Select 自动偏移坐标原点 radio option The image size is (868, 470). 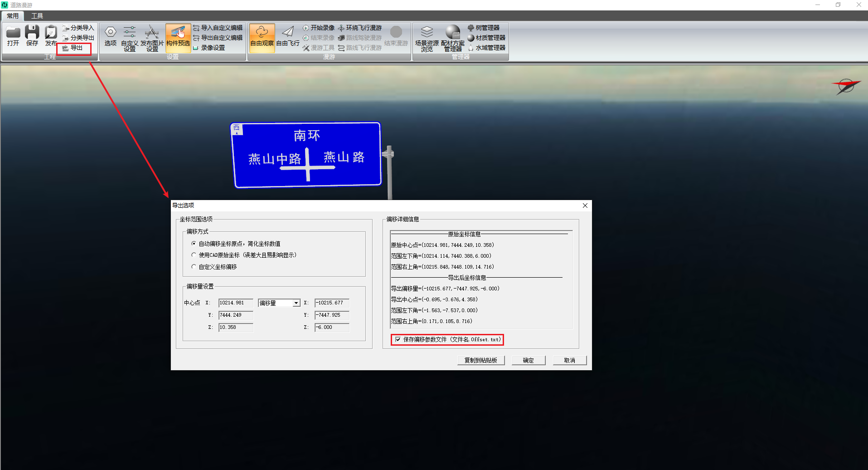click(x=194, y=244)
